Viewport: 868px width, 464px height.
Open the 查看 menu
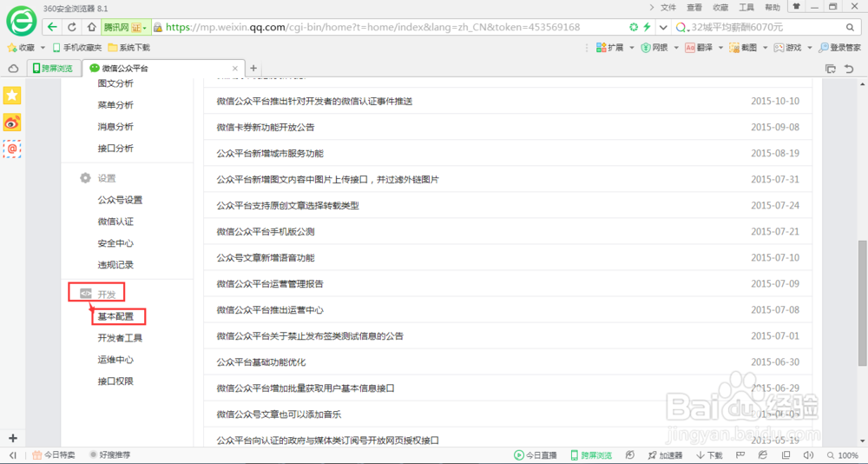click(x=694, y=8)
